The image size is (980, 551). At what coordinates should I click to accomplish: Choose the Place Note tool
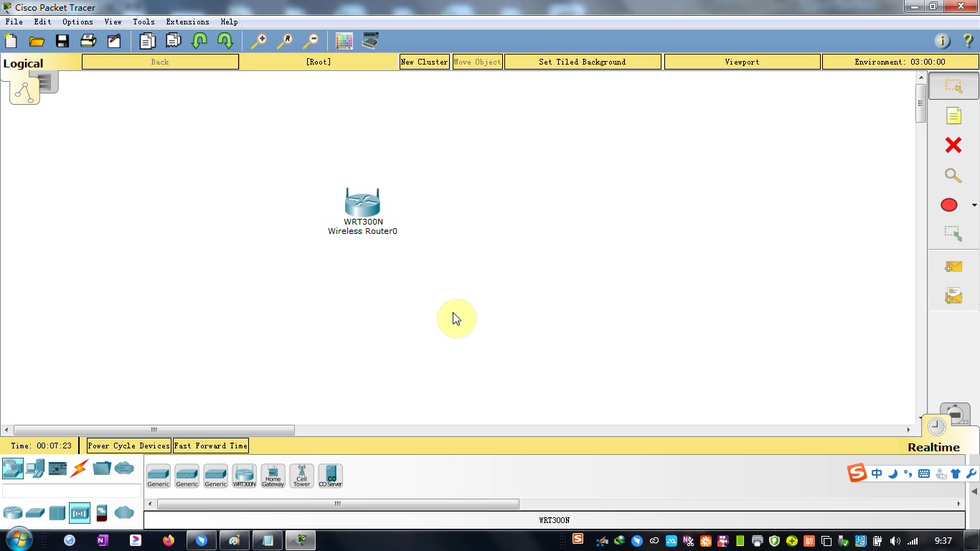953,116
